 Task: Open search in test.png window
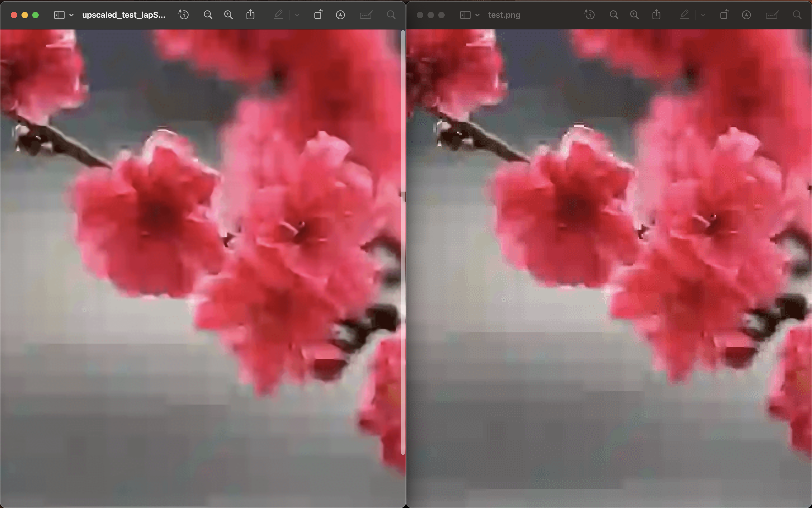point(797,15)
